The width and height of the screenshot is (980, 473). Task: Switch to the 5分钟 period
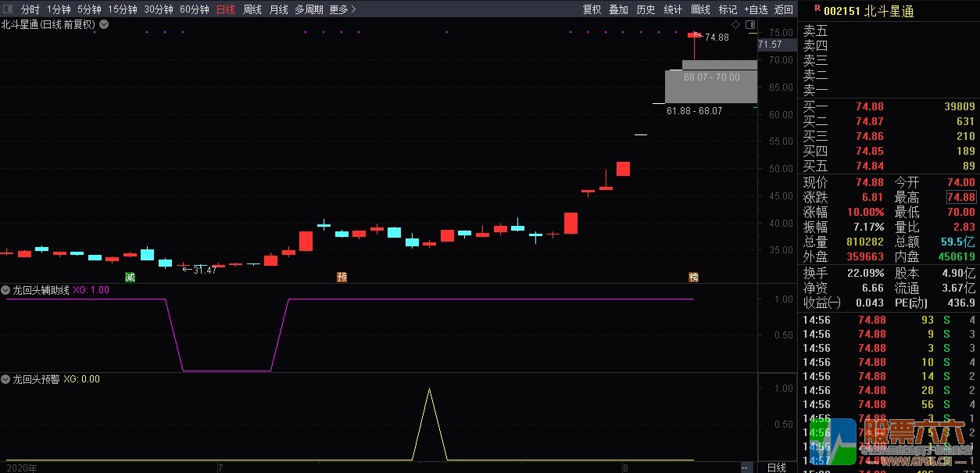point(89,9)
